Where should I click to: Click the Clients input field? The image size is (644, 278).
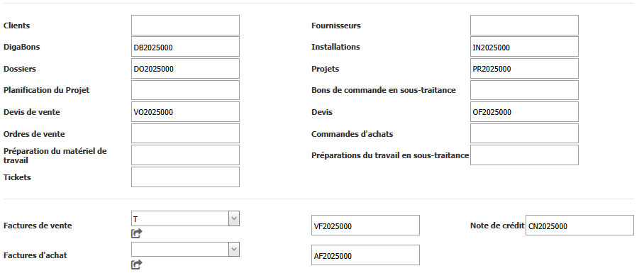pyautogui.click(x=185, y=26)
